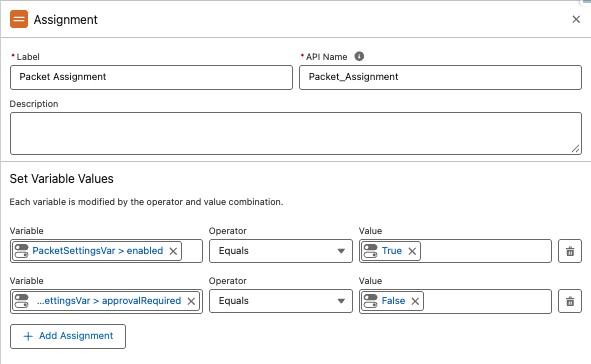
Task: Remove the True value pill
Action: [412, 251]
